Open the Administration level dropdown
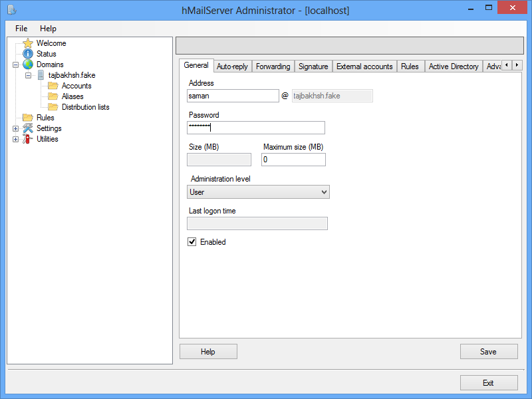The width and height of the screenshot is (532, 399). [x=258, y=192]
